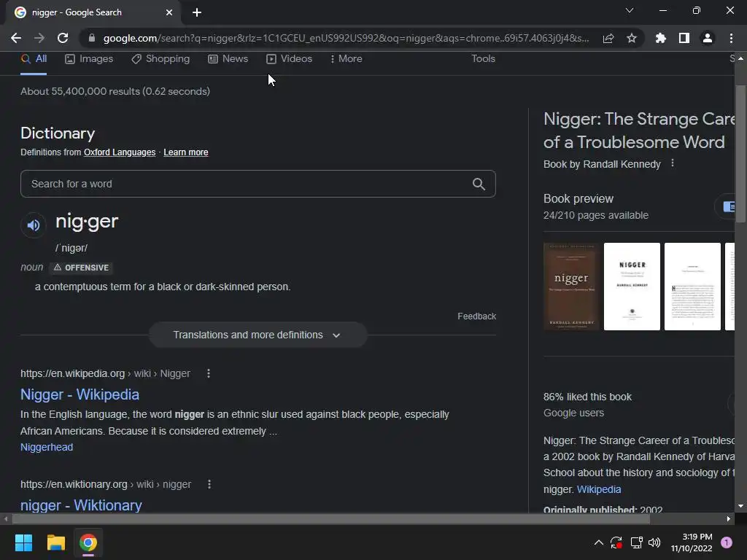
Task: Open network settings from tray
Action: click(636, 542)
